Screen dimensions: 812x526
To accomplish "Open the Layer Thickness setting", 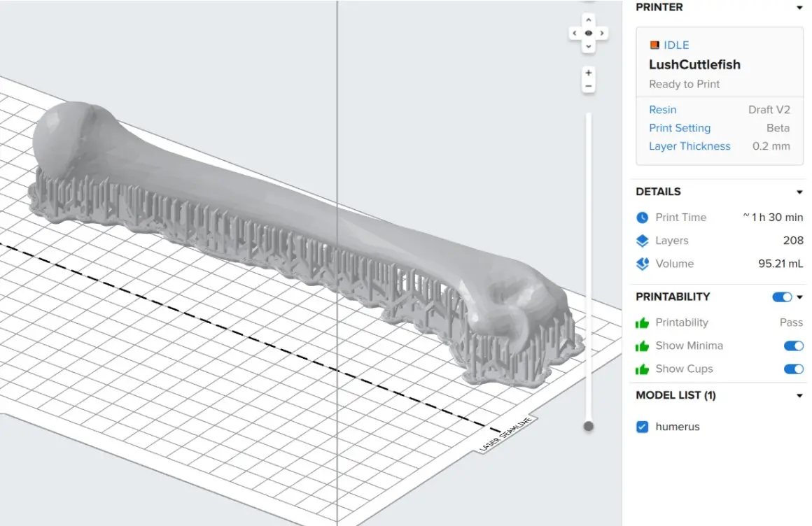I will pos(689,146).
